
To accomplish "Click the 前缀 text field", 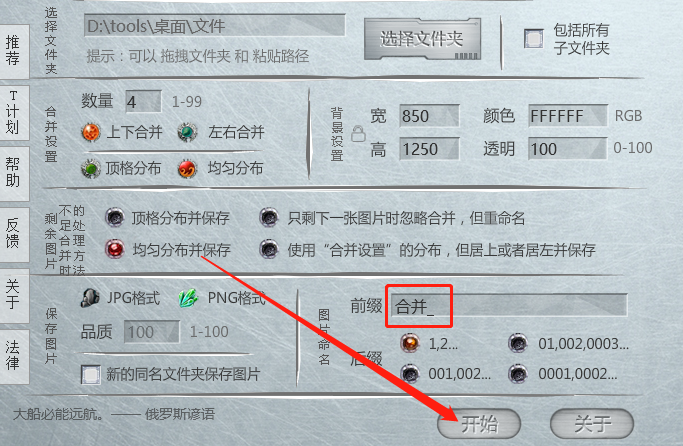I will (x=509, y=305).
